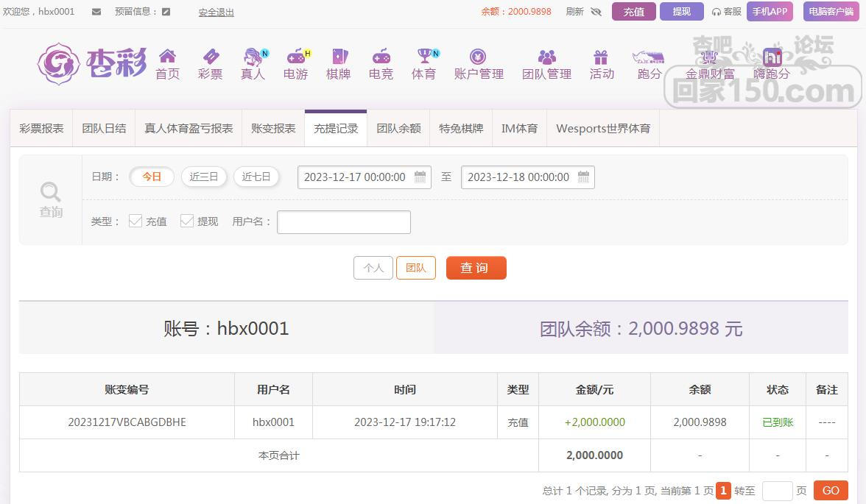Click the 2,000.9898 balance table cell
The width and height of the screenshot is (866, 504).
pos(700,422)
